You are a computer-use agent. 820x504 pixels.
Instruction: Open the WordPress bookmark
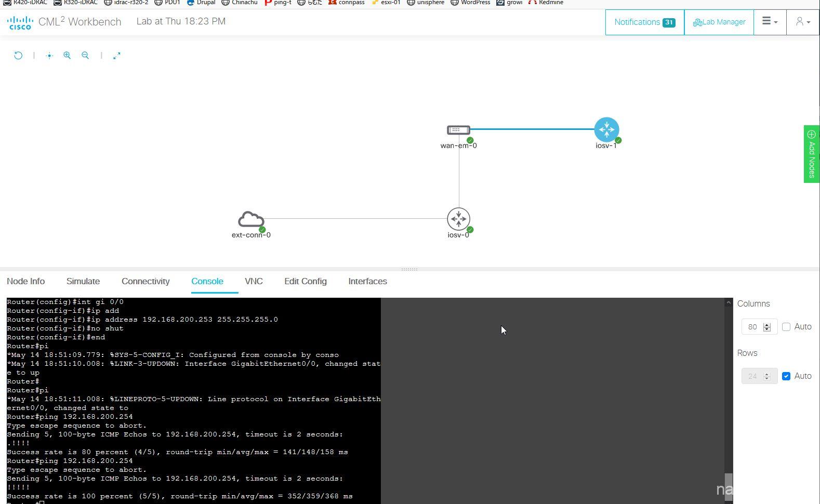click(470, 3)
